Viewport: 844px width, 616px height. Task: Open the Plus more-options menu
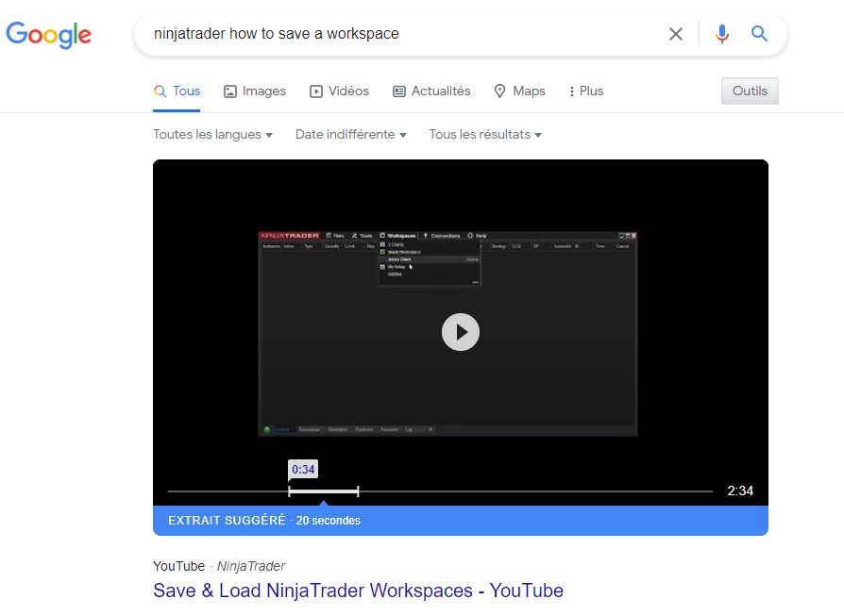[585, 91]
